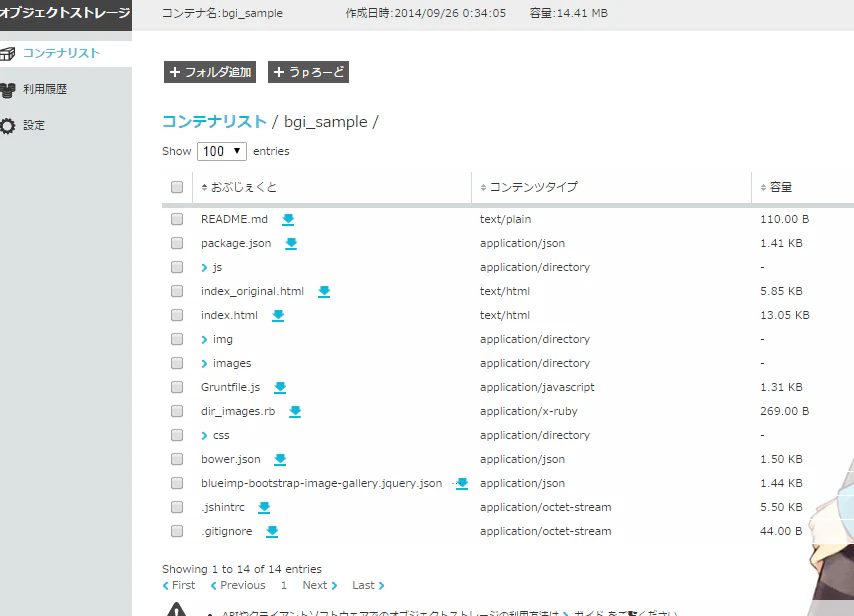Download the .jshintrc file
Image resolution: width=854 pixels, height=616 pixels.
264,507
